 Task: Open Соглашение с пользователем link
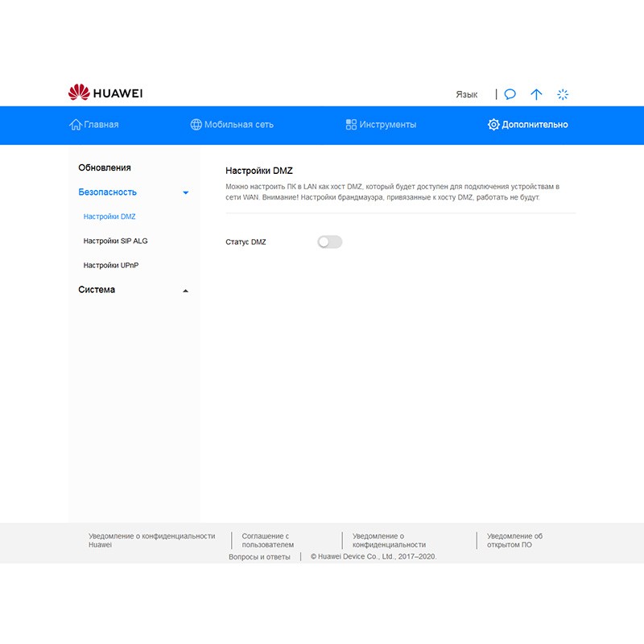(267, 540)
